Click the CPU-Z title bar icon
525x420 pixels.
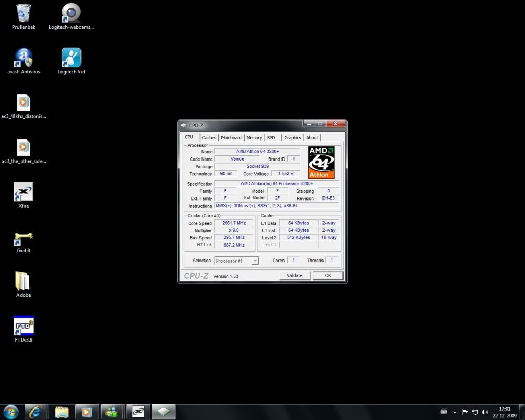[x=184, y=125]
